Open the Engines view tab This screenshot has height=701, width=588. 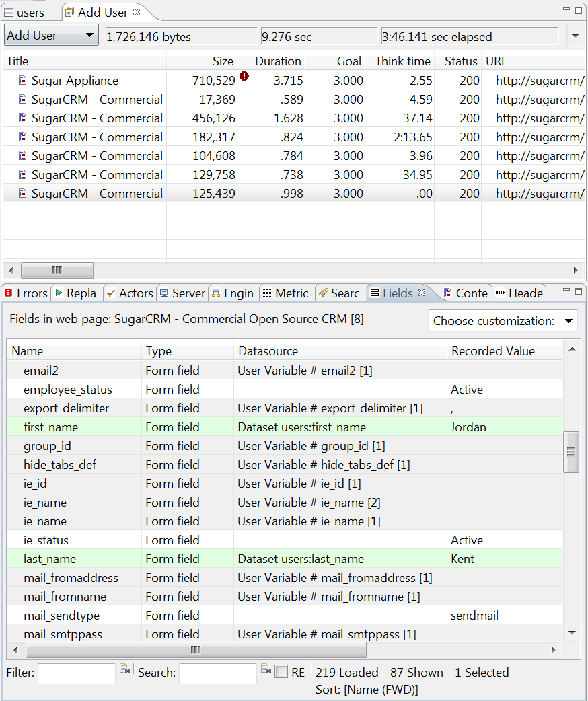(x=233, y=293)
